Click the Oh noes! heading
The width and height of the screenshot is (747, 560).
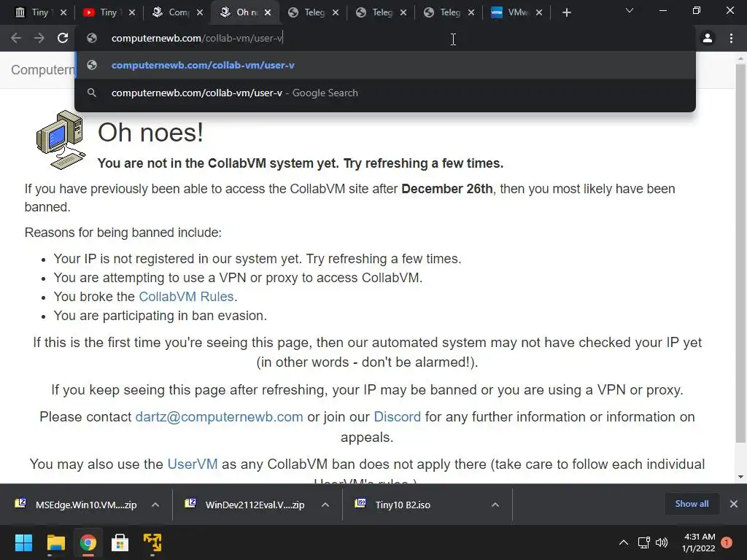pyautogui.click(x=150, y=133)
